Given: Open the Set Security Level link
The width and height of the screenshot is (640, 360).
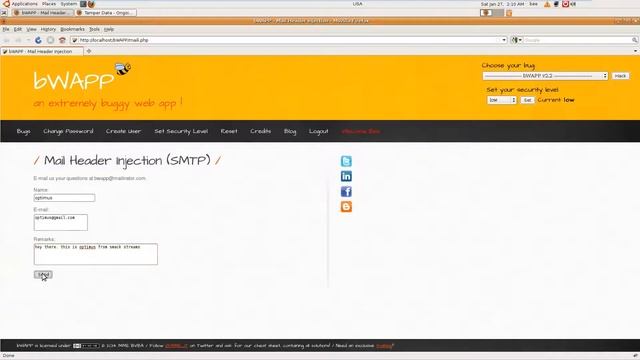Looking at the screenshot, I should click(x=181, y=131).
